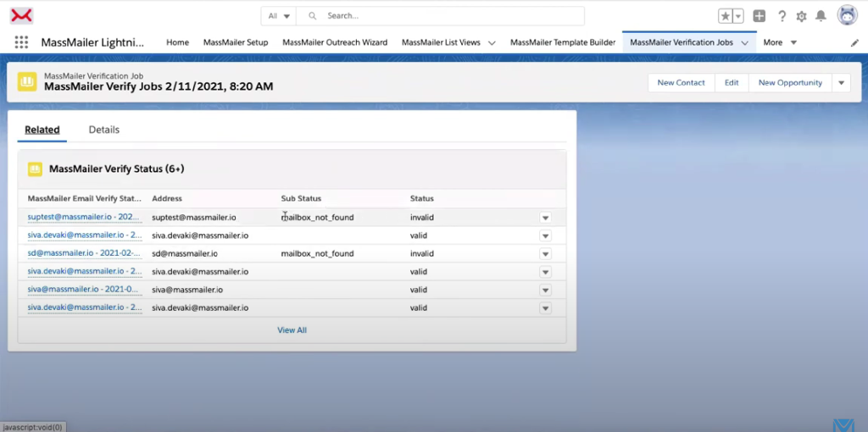Open the App Launcher grid icon
The height and width of the screenshot is (432, 868).
pyautogui.click(x=21, y=42)
